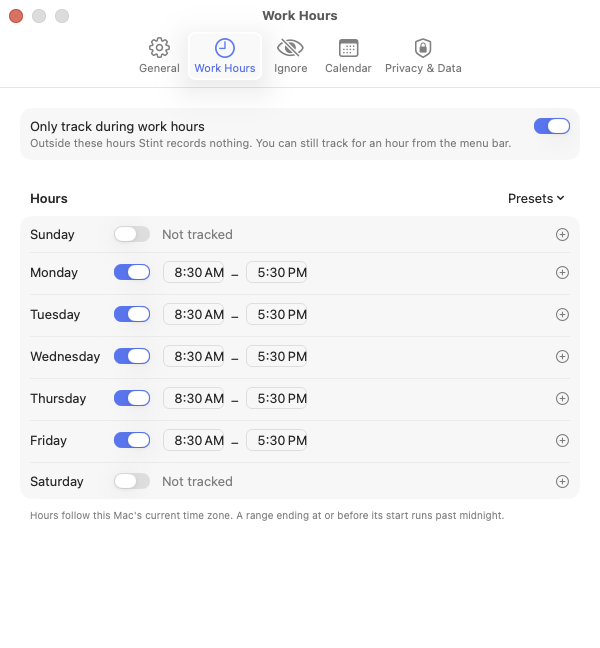Enable tracking for Sunday
This screenshot has width=600, height=648.
click(132, 234)
